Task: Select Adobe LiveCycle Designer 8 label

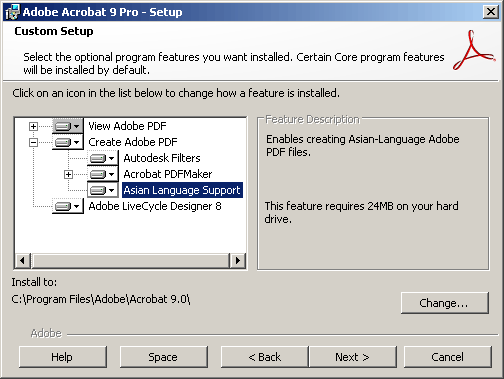Action: coord(155,206)
